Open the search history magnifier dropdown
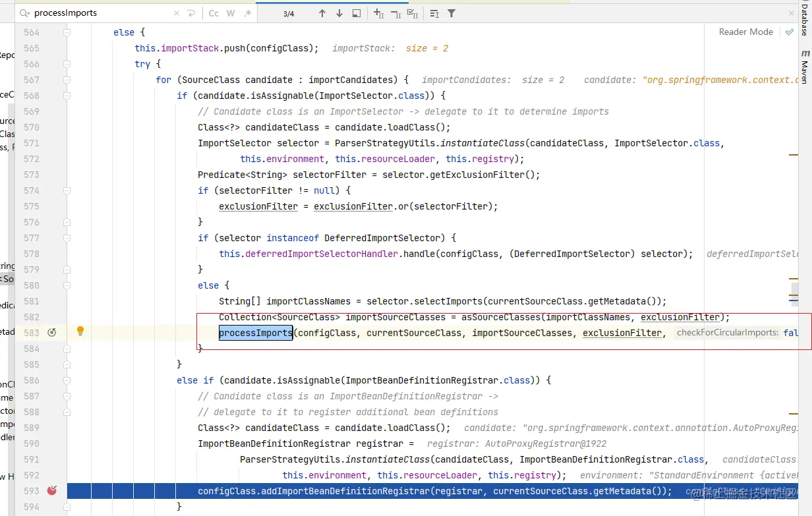This screenshot has width=812, height=516. (x=24, y=13)
